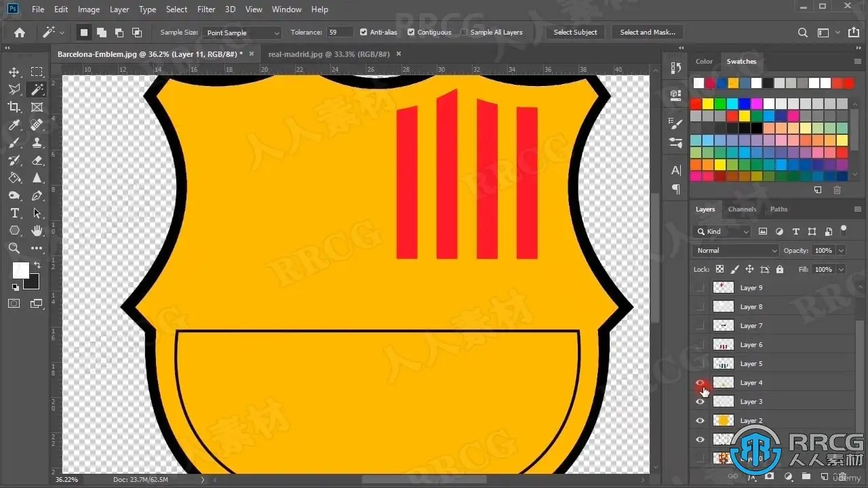Show Layer 9 via its visibility box

point(701,288)
